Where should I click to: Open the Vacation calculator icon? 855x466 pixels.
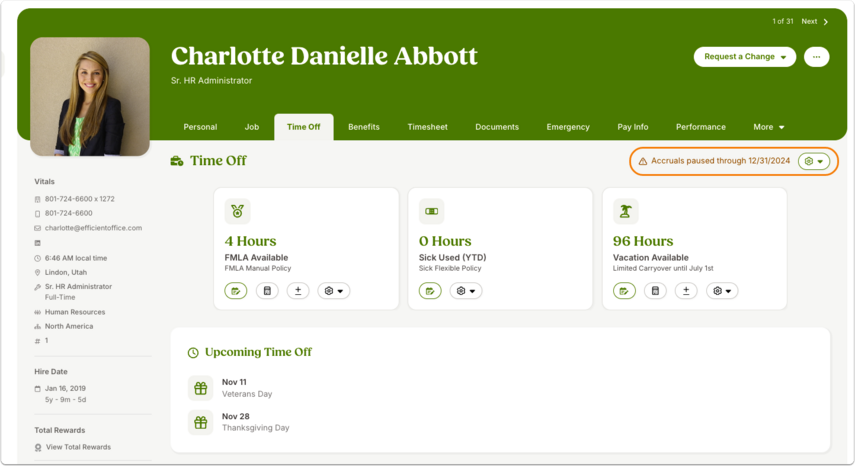click(655, 291)
